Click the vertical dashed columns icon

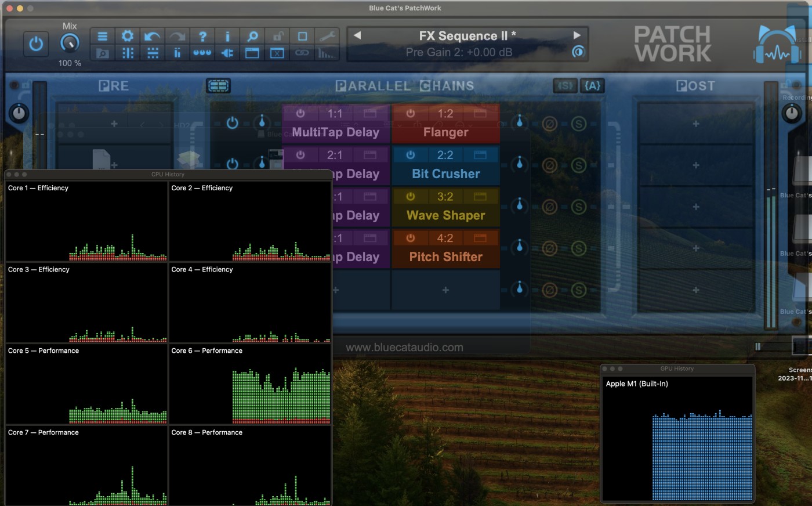click(128, 53)
